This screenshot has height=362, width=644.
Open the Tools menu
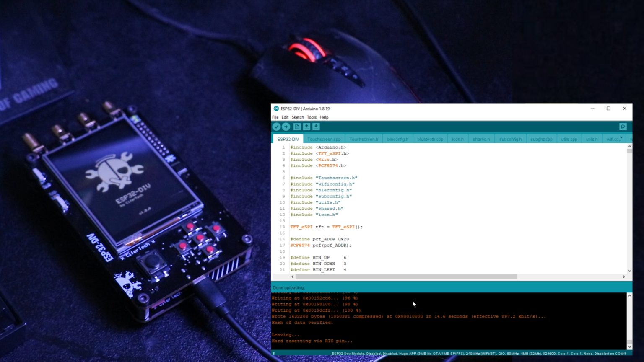tap(311, 117)
